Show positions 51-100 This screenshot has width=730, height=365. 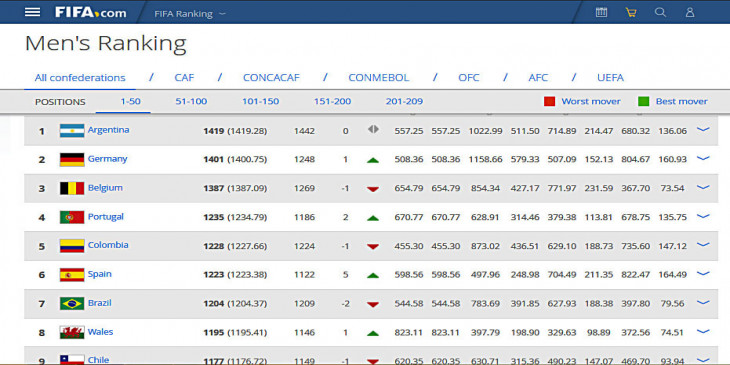[191, 101]
